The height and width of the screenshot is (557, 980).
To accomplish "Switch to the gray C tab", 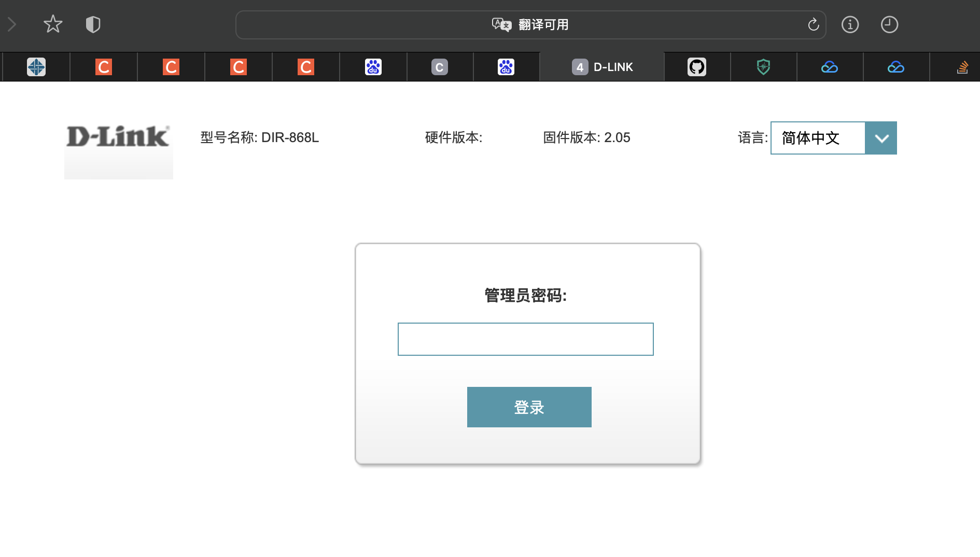I will coord(440,67).
